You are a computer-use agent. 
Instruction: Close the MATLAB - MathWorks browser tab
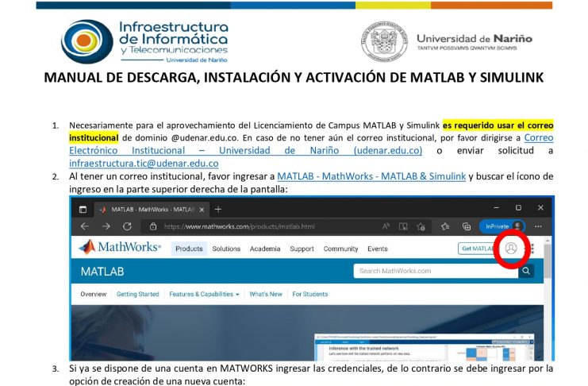[x=202, y=210]
